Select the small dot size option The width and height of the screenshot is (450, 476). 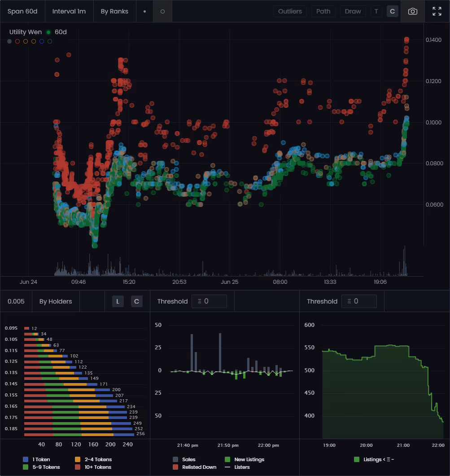click(x=144, y=11)
